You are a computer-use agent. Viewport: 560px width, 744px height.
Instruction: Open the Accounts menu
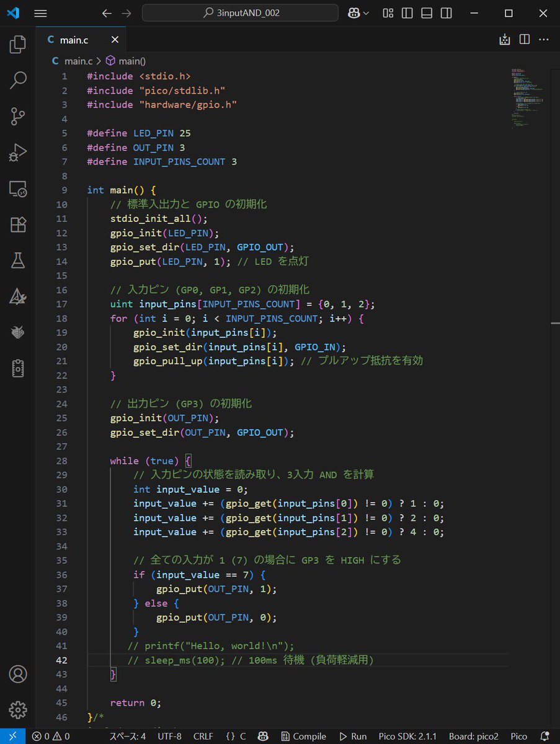pos(18,675)
